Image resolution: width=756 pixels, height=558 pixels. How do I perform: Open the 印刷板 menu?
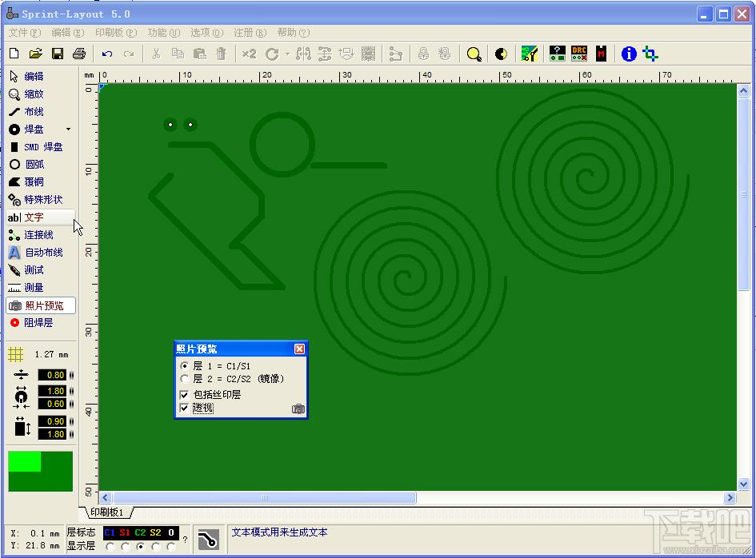(116, 33)
